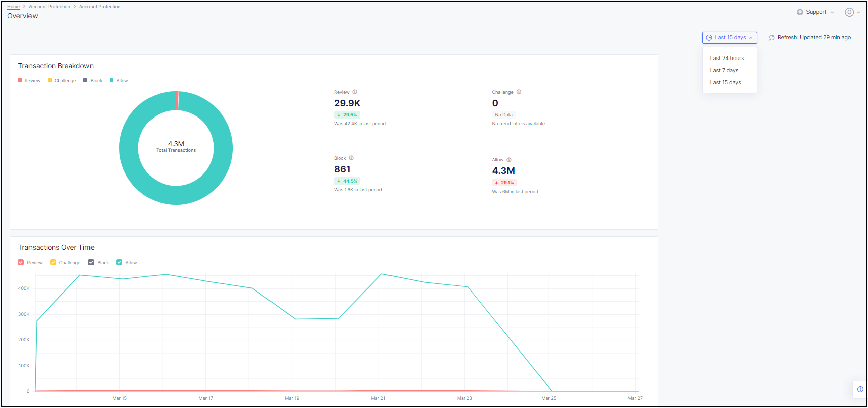Image resolution: width=868 pixels, height=408 pixels.
Task: Uncheck the Challenge series checkbox
Action: pos(53,262)
